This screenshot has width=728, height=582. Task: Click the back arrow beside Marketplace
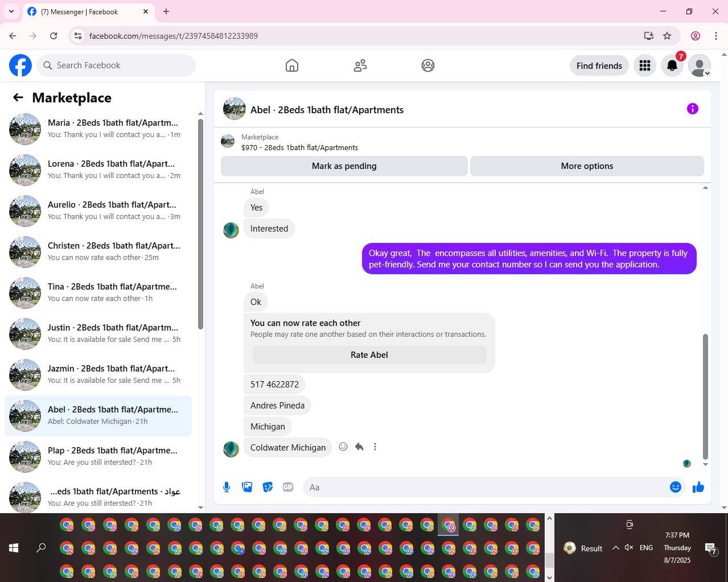coord(18,97)
